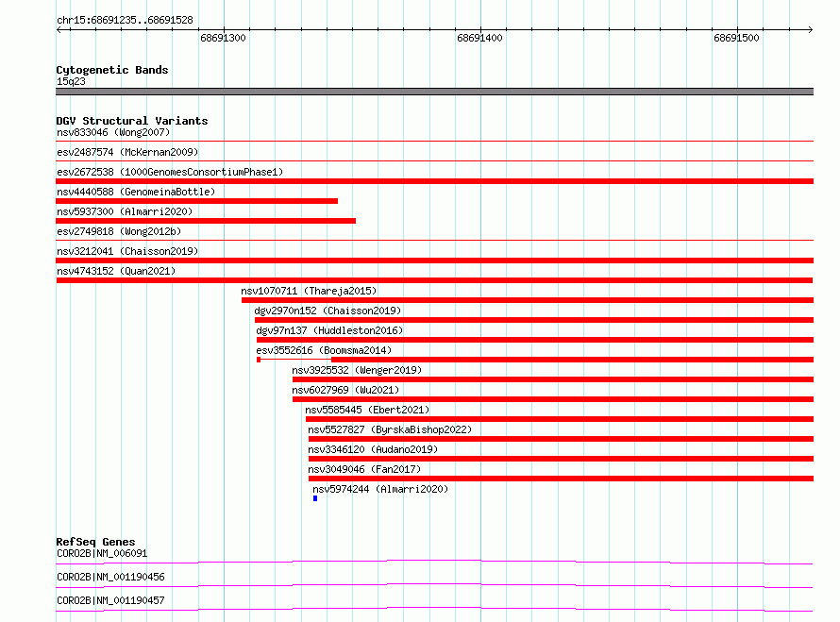This screenshot has height=622, width=840.
Task: Click the red bar of nsv1070711
Action: (x=528, y=300)
